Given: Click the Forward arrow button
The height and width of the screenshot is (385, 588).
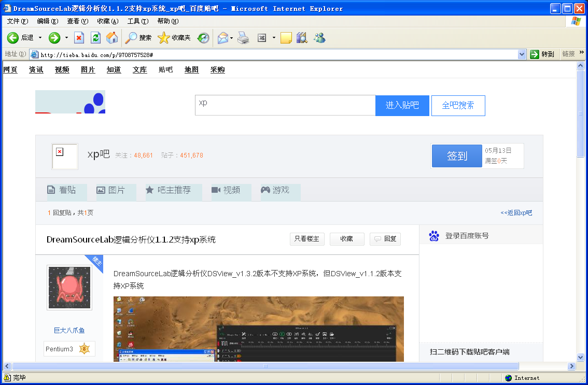Looking at the screenshot, I should coord(54,37).
